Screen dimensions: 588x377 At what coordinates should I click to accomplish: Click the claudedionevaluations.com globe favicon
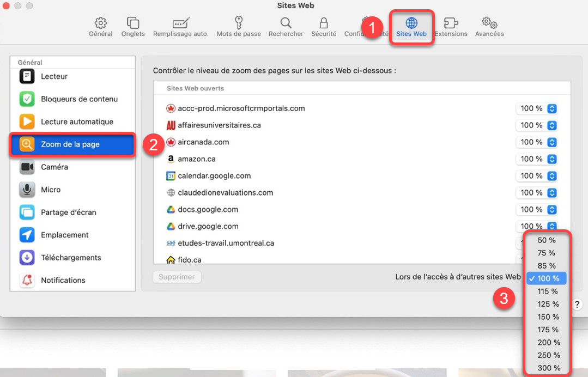[171, 193]
